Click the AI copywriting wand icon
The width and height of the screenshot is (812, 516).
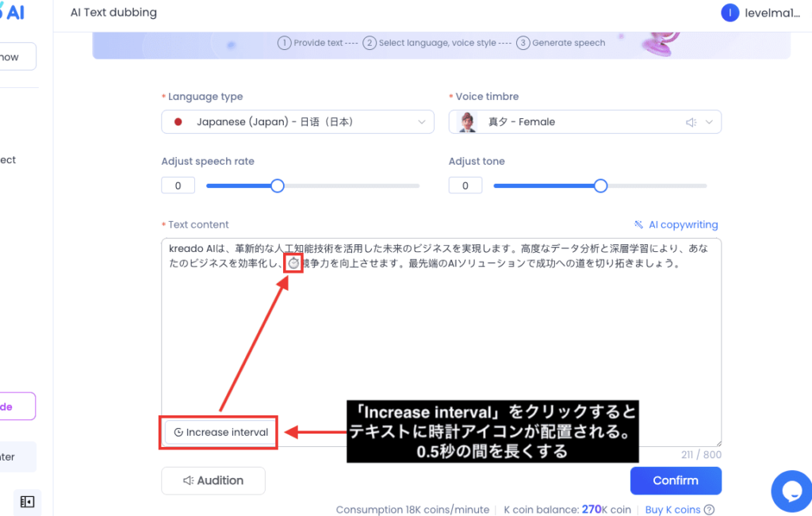638,224
